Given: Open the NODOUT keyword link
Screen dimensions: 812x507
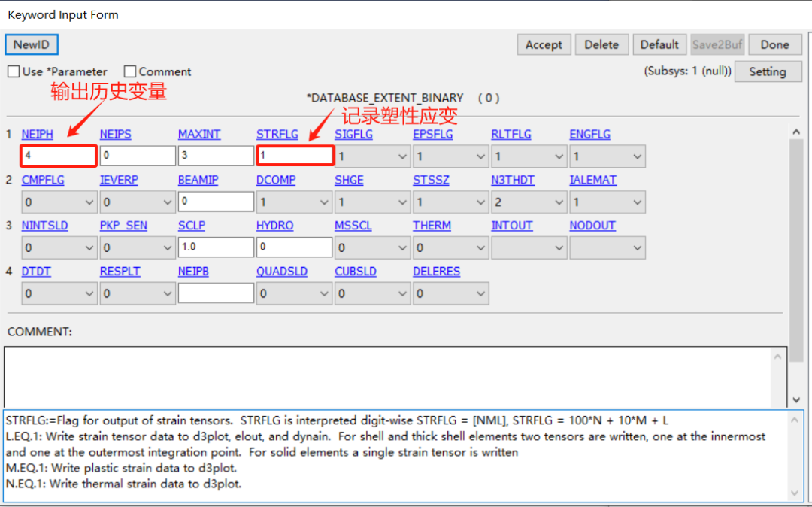Looking at the screenshot, I should (x=592, y=226).
